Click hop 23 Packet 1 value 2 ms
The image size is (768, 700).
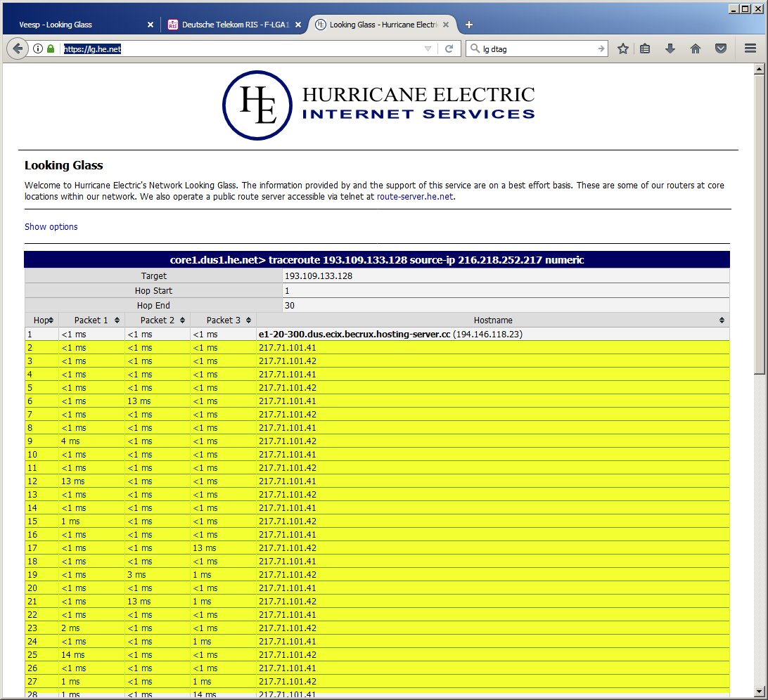pos(70,628)
